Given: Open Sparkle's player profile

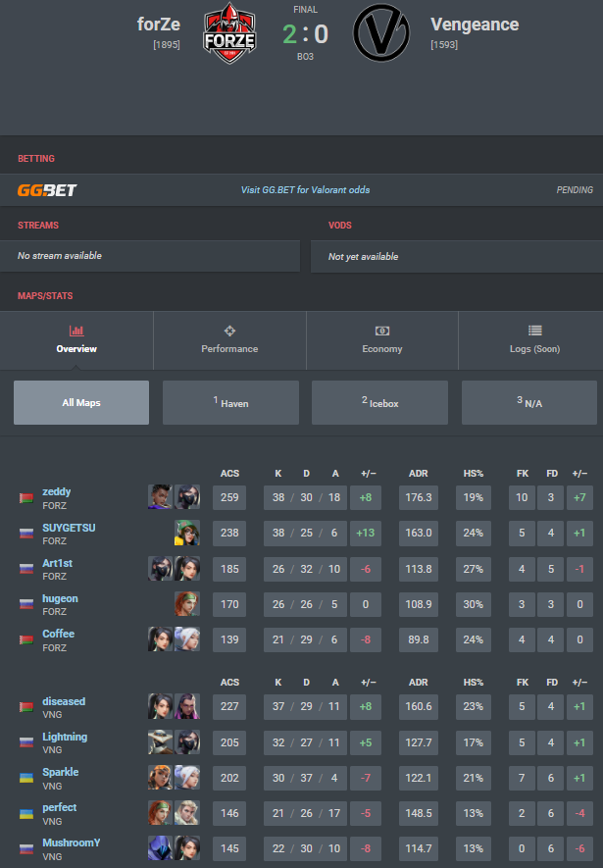Looking at the screenshot, I should tap(61, 772).
